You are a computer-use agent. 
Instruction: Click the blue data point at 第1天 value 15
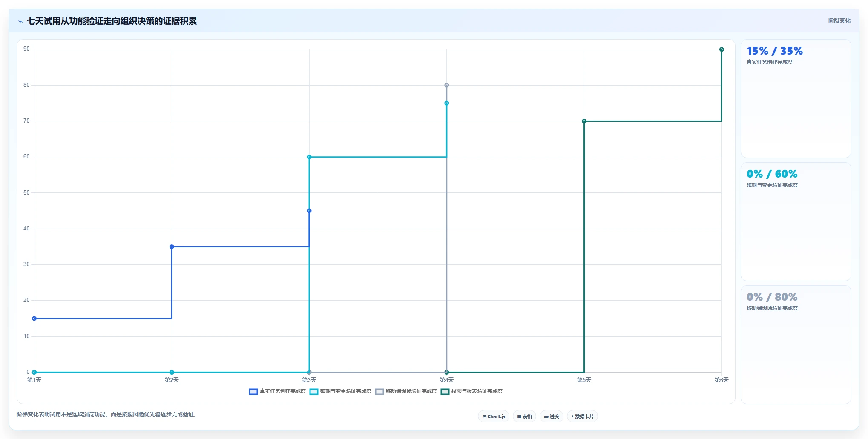coord(34,318)
